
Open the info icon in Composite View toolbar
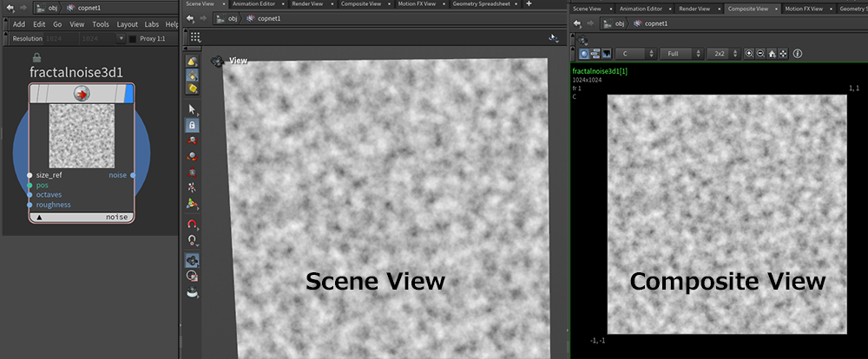point(798,54)
